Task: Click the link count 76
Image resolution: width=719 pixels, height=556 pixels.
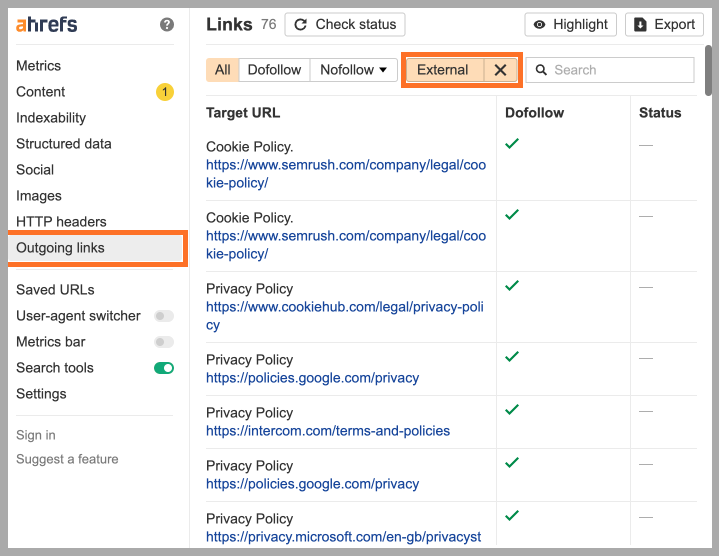Action: 269,24
